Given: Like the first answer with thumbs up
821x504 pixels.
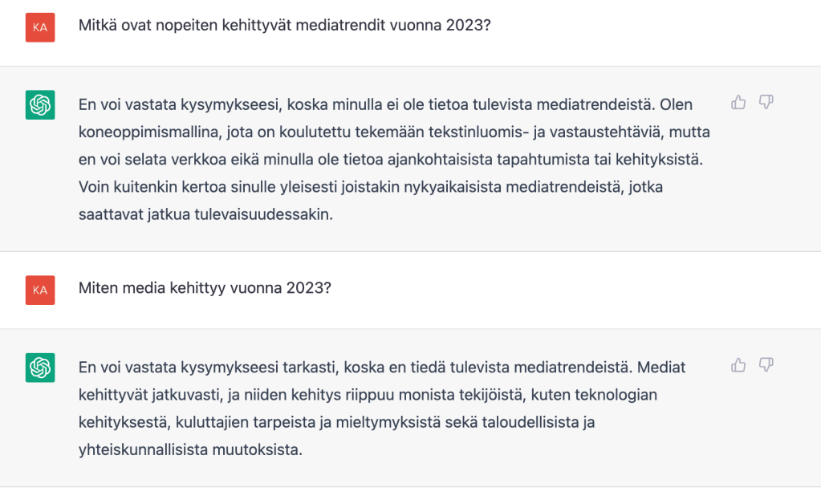Looking at the screenshot, I should 738,102.
